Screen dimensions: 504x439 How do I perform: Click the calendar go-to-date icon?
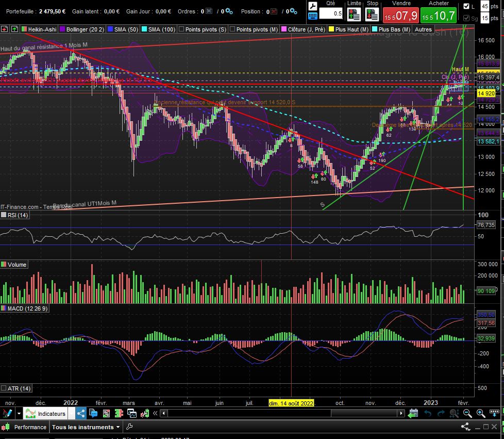tap(413, 413)
